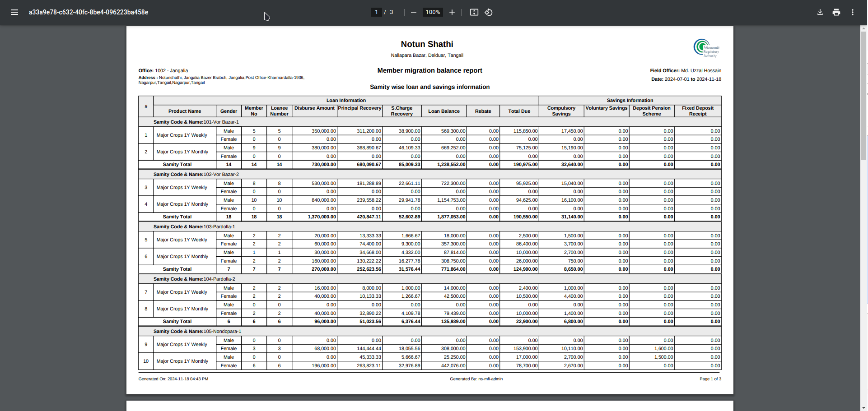
Task: Click Major Crops 1Y Monthly in row 10
Action: [182, 361]
